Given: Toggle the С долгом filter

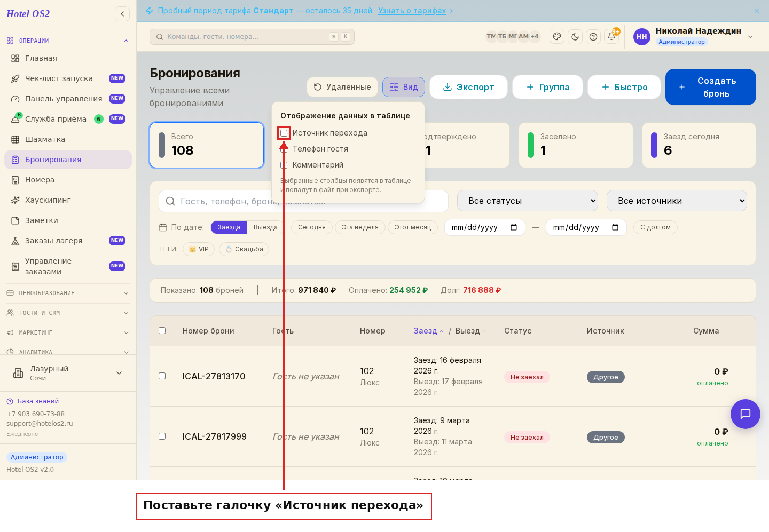Looking at the screenshot, I should pyautogui.click(x=655, y=227).
